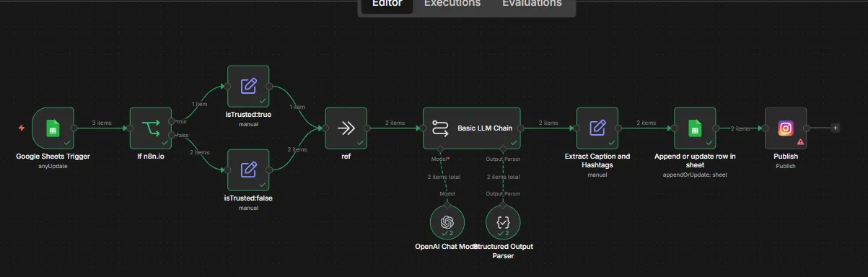Click the warning icon on Publish node
The height and width of the screenshot is (277, 868).
(799, 143)
